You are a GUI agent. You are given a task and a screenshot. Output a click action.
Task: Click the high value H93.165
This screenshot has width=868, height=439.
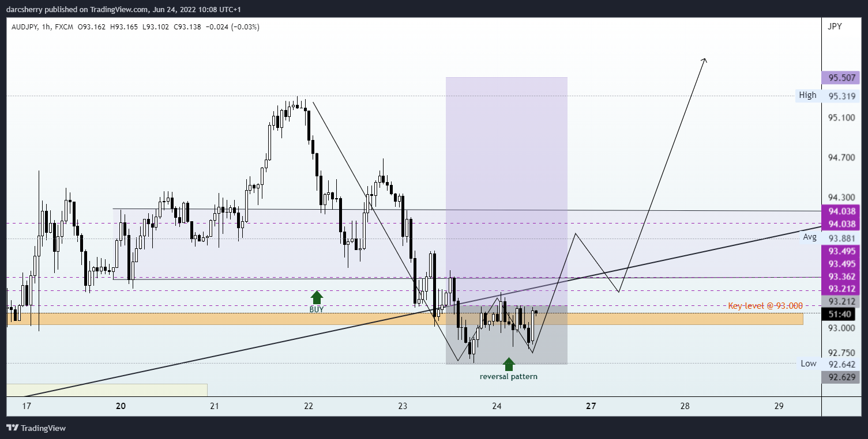click(x=124, y=27)
